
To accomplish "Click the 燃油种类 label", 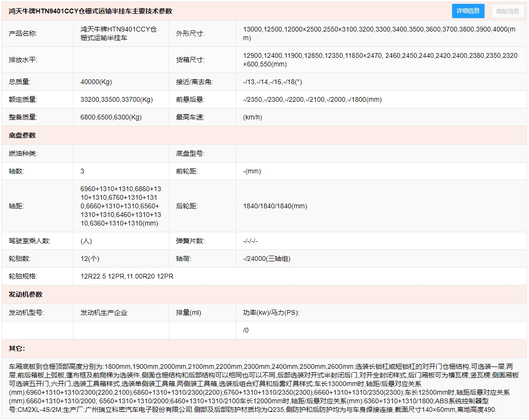I will [23, 153].
